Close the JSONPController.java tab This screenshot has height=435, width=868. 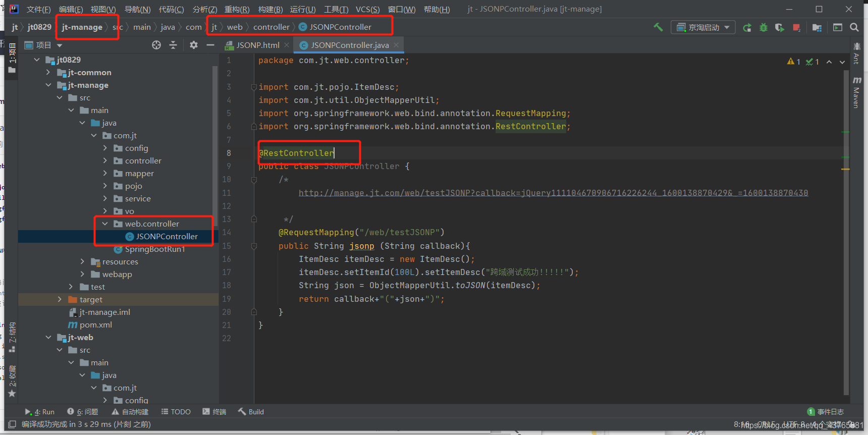point(396,45)
